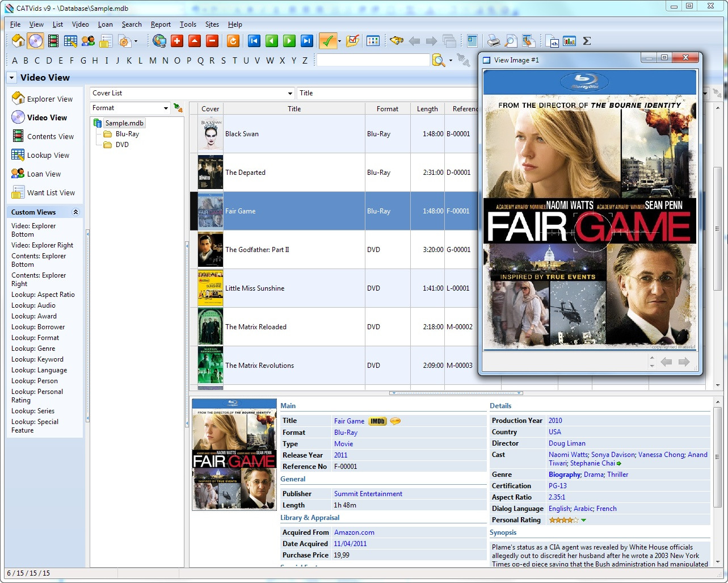
Task: Filter by letter M in alphabet bar
Action: point(153,61)
